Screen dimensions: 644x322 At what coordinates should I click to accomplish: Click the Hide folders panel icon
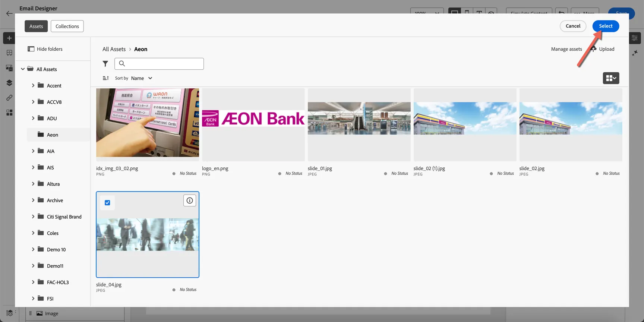tap(31, 49)
